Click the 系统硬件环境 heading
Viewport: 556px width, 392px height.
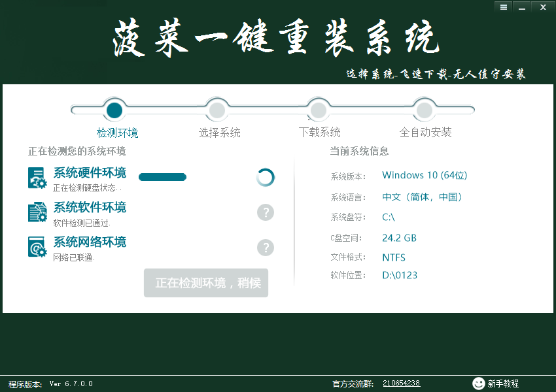(90, 172)
